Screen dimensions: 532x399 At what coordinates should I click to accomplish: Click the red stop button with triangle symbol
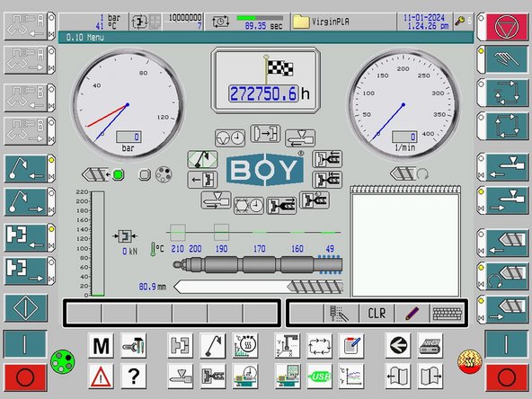point(507,26)
